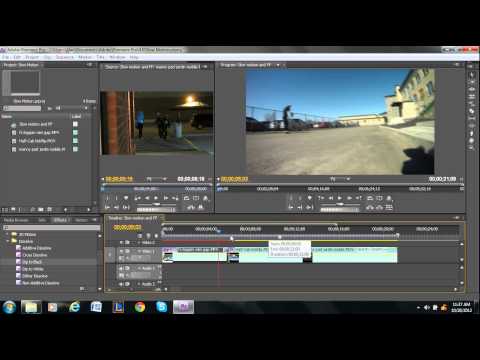Select the Zoom tool in Tools panel
This screenshot has height=360, width=480.
(472, 148)
